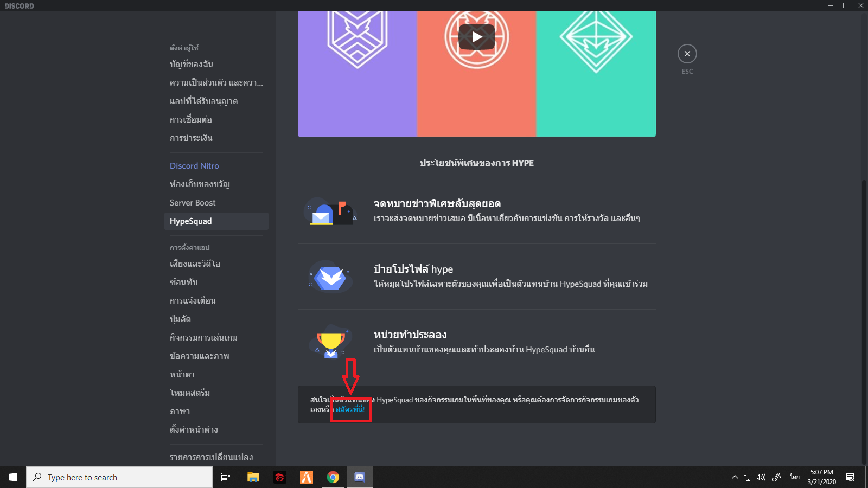Click the หน่วยท้าประลอง perk title

[x=410, y=335]
